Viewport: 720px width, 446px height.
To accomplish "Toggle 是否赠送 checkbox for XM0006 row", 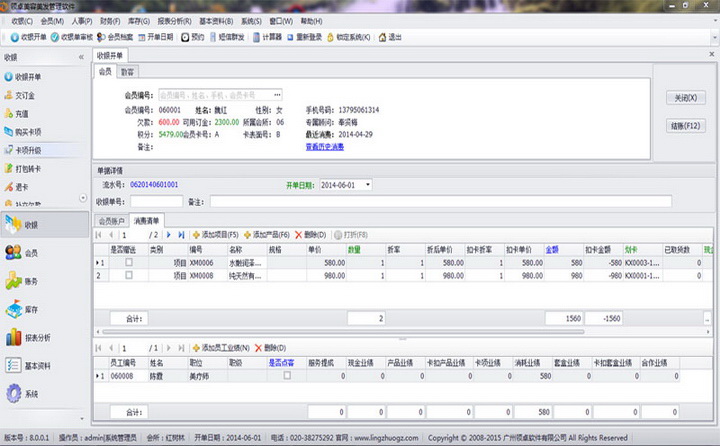I will click(x=129, y=262).
